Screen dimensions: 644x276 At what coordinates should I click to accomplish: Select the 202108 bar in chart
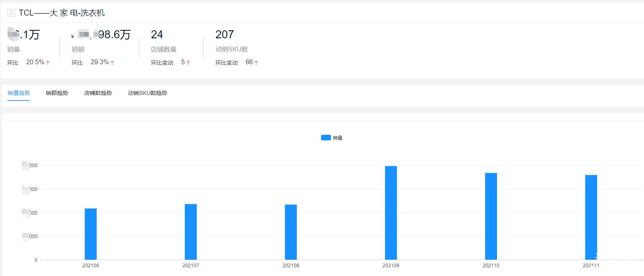tap(291, 232)
